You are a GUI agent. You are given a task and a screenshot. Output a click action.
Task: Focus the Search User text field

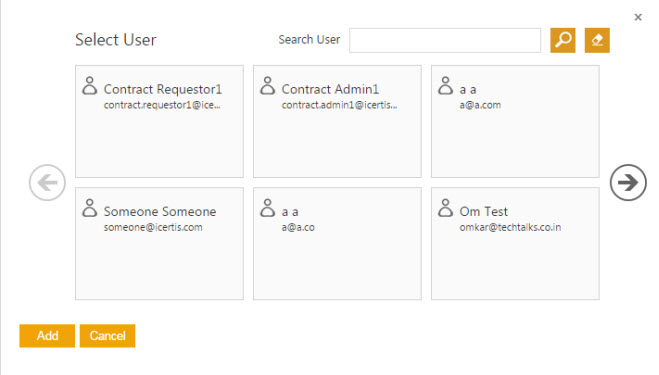(x=445, y=40)
